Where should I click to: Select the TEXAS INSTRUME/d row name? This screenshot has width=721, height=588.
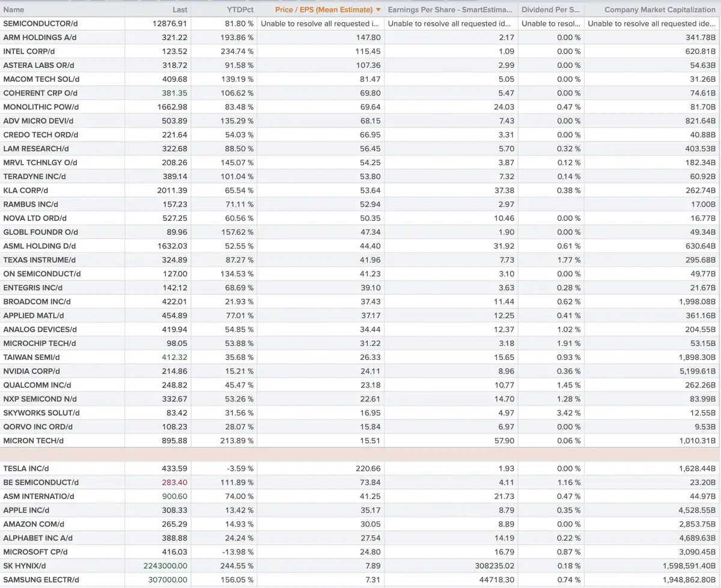pyautogui.click(x=40, y=260)
